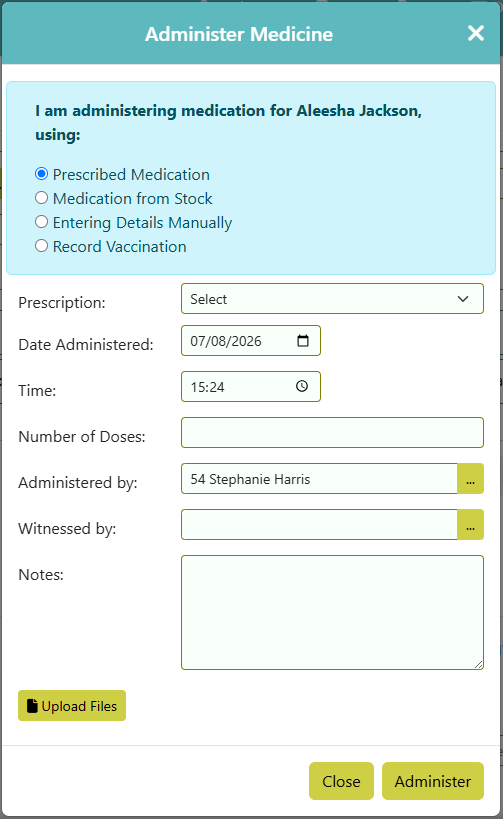This screenshot has height=819, width=503.
Task: Click the Upload Files button
Action: click(x=72, y=706)
